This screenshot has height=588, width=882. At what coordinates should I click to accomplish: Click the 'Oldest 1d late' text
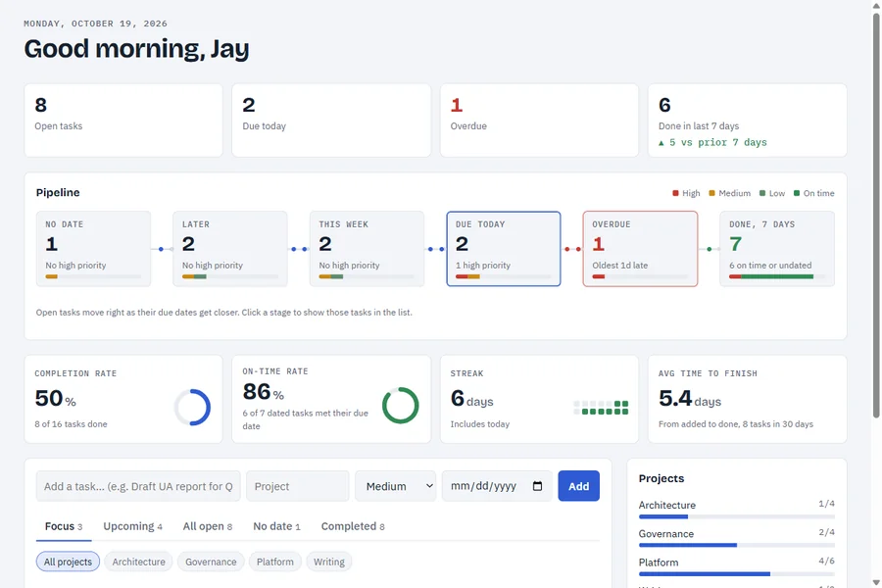point(620,265)
